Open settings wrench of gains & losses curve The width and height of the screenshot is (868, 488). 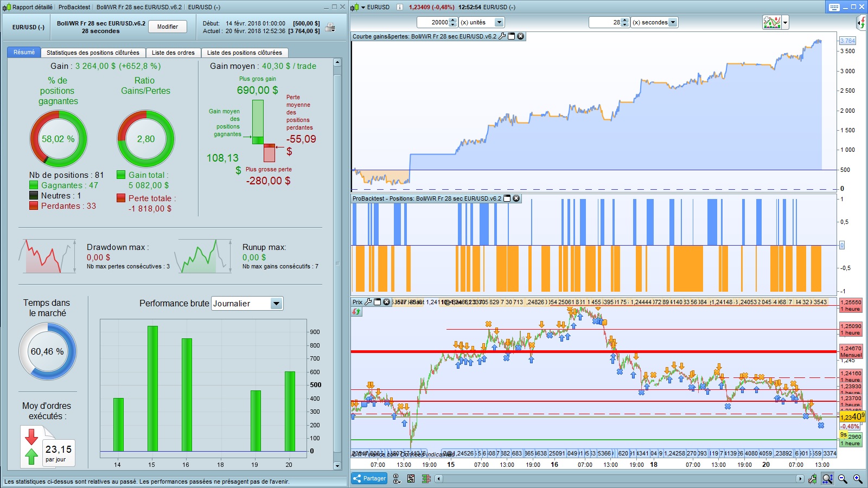[x=502, y=36]
